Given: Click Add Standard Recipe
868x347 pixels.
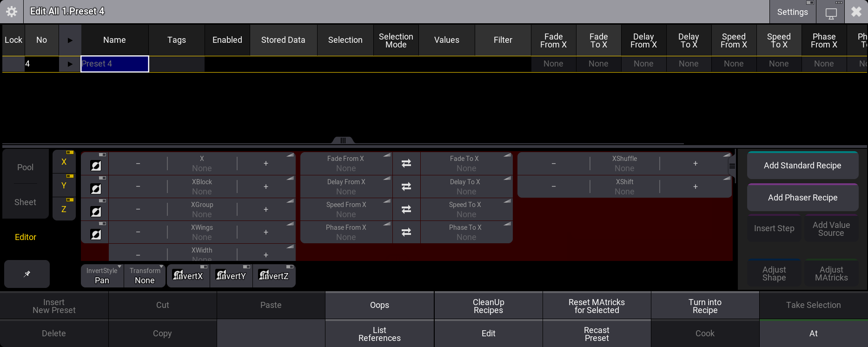Looking at the screenshot, I should 802,166.
